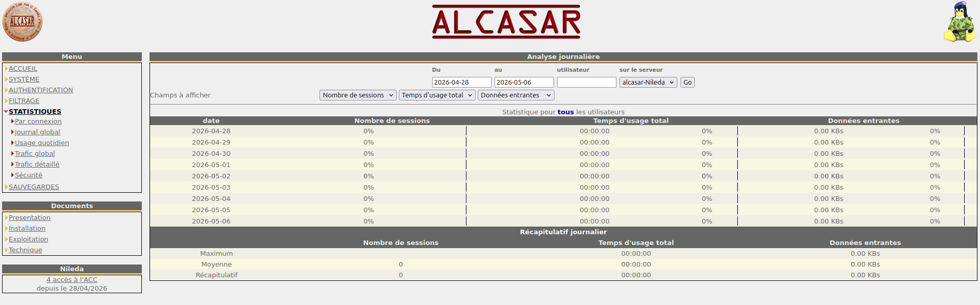Click the date cell 2026-04-30
This screenshot has height=305, width=980.
coord(211,154)
